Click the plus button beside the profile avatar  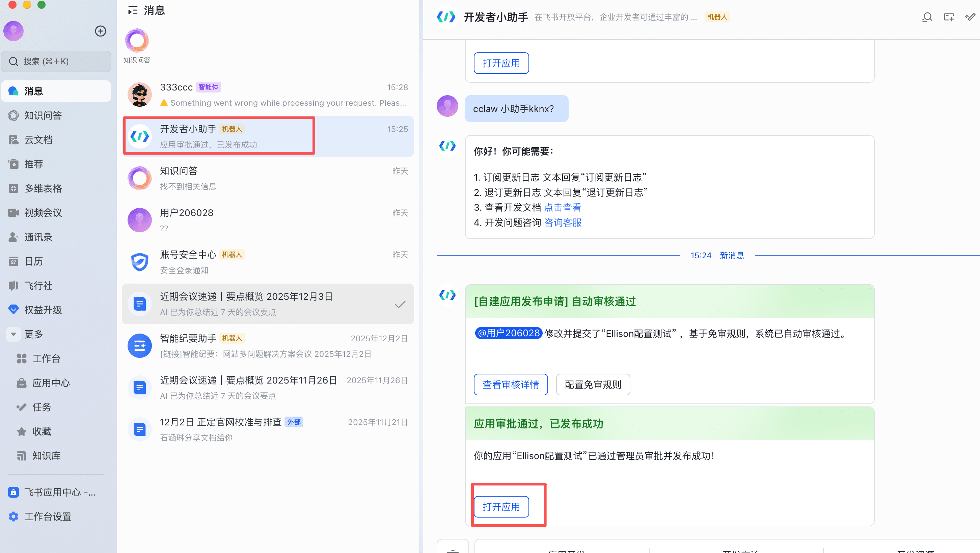[x=101, y=31]
